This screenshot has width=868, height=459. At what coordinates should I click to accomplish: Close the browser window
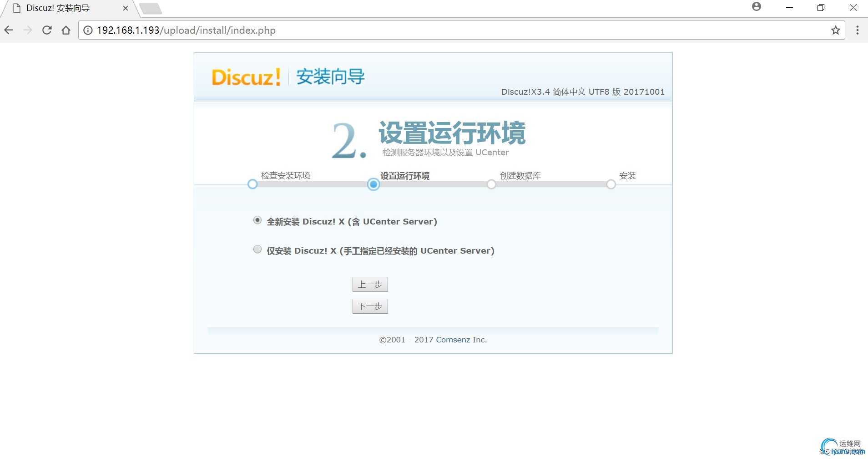(853, 8)
